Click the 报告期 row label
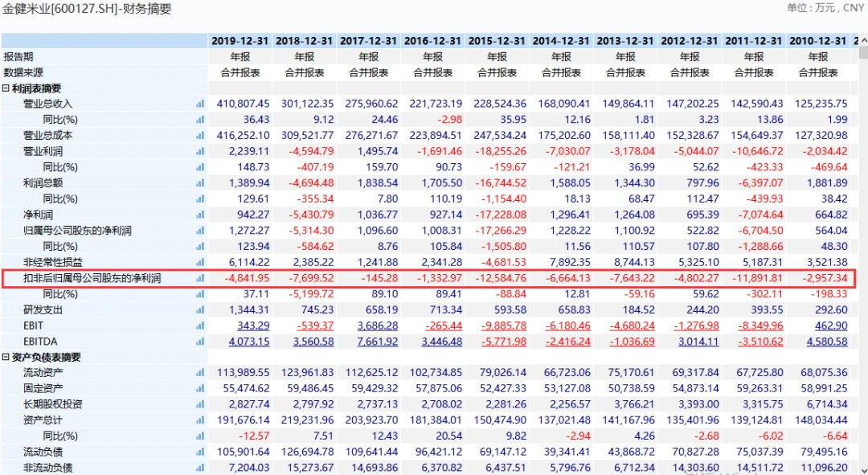 tap(18, 56)
